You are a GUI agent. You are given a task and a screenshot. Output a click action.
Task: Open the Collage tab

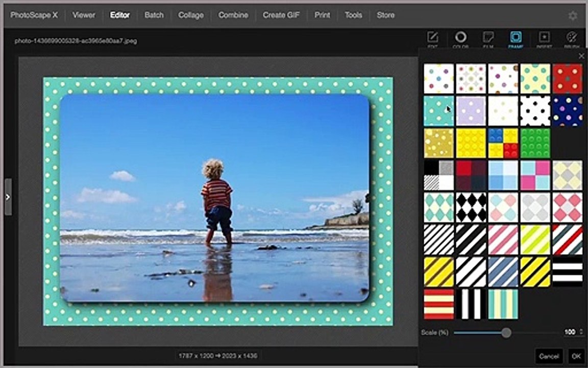(190, 15)
